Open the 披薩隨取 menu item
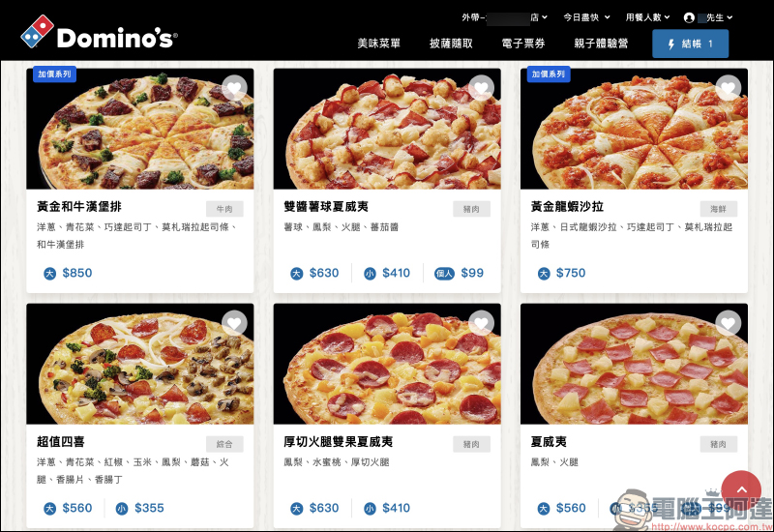 [451, 44]
